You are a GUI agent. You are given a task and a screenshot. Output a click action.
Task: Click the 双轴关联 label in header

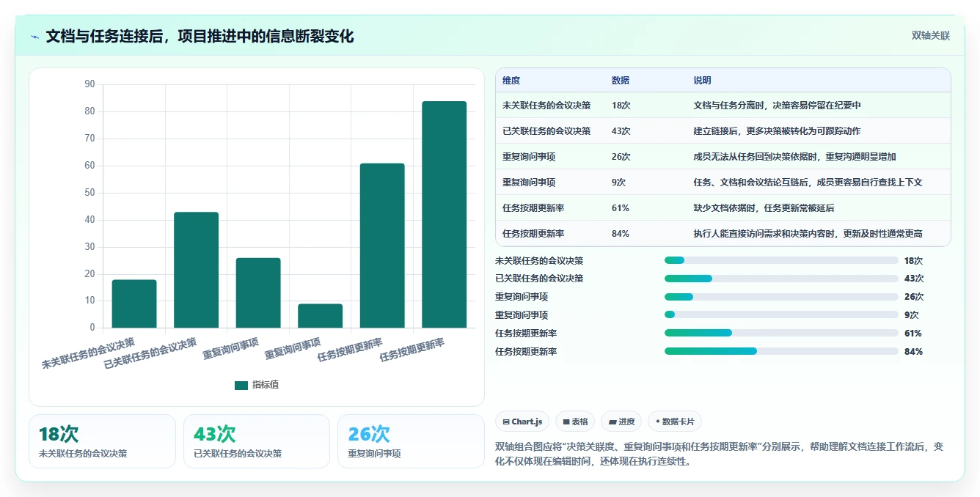coord(930,36)
